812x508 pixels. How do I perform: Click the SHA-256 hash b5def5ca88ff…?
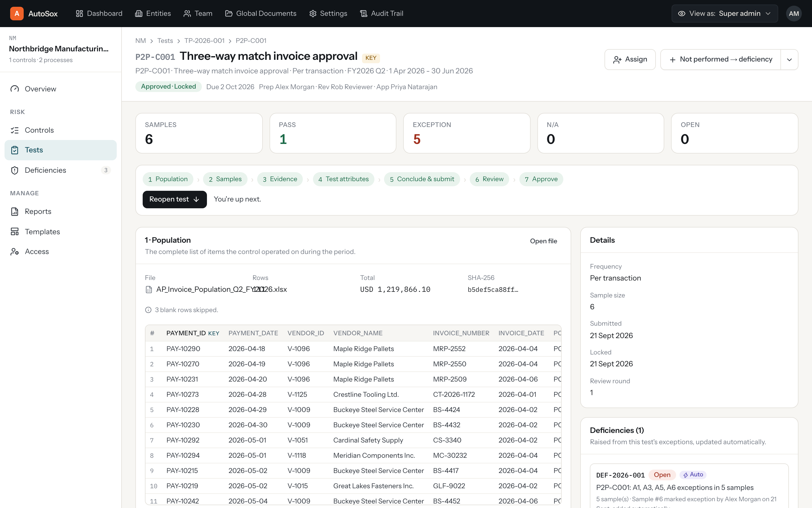point(493,290)
